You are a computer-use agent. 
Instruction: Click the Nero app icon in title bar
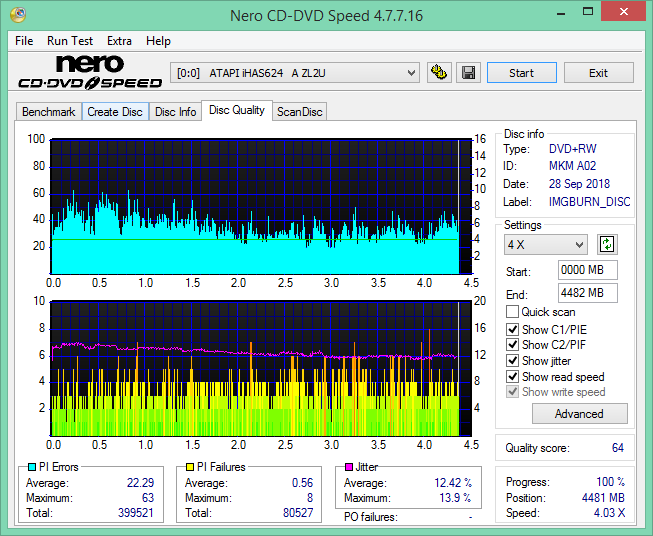[18, 15]
